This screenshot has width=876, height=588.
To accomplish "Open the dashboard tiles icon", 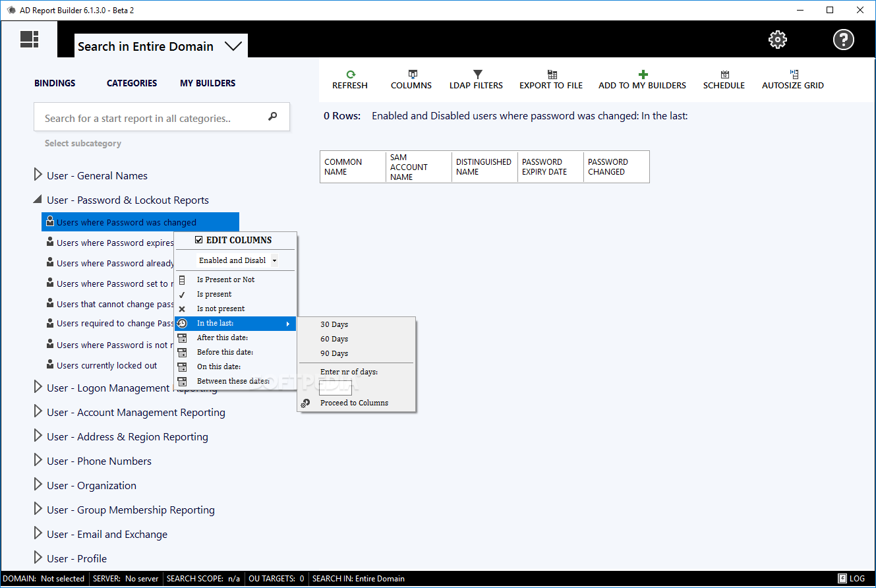I will coord(29,40).
